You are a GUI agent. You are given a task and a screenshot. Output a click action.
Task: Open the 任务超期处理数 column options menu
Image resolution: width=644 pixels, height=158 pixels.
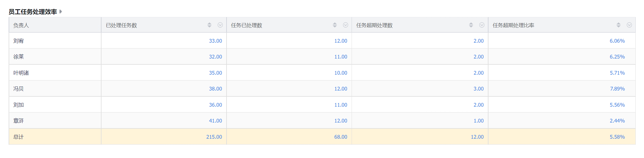pyautogui.click(x=482, y=25)
